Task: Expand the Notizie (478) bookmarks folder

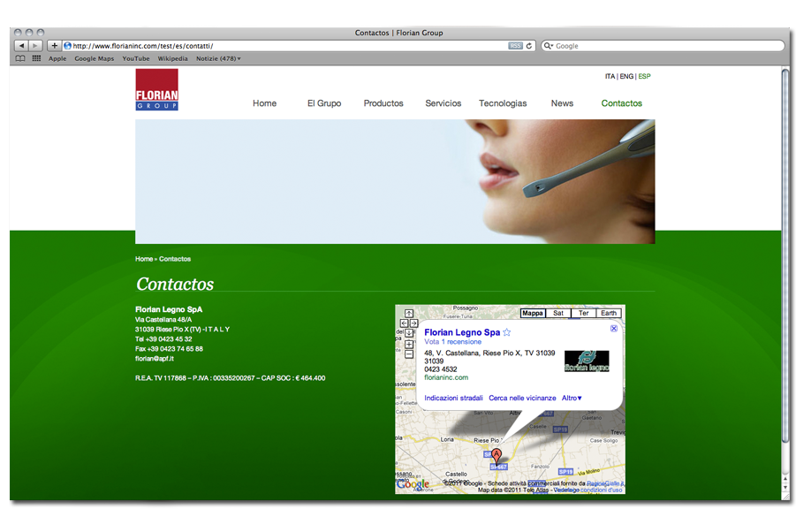Action: pyautogui.click(x=218, y=58)
